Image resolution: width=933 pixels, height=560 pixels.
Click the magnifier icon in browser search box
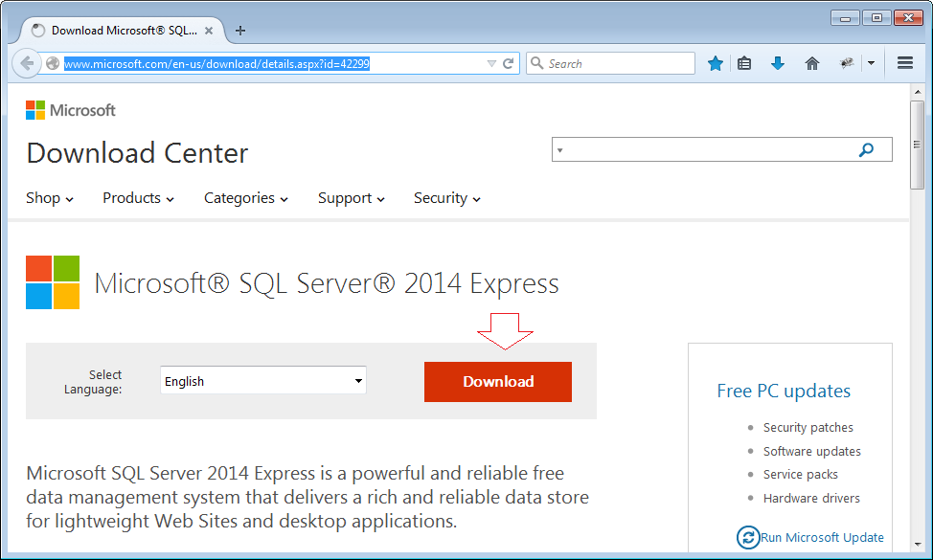click(x=536, y=63)
